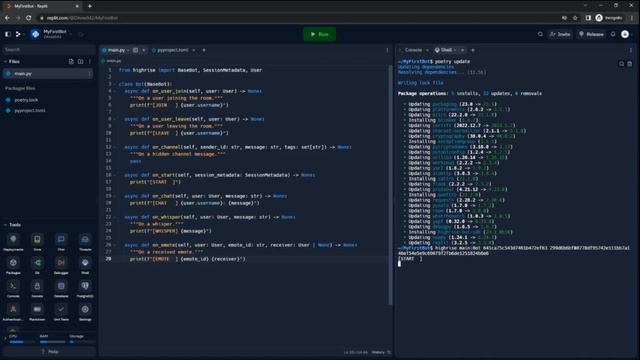The height and width of the screenshot is (360, 640).
Task: Add a new tab in Shell pane
Action: click(473, 50)
